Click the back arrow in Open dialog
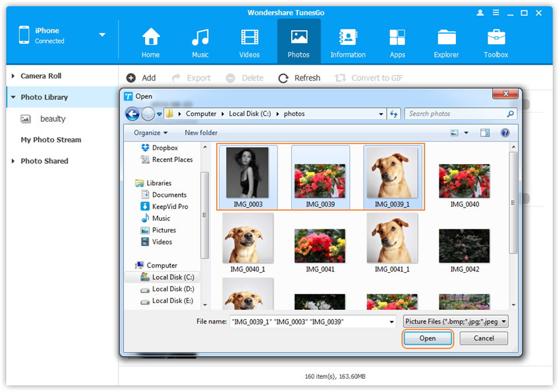The width and height of the screenshot is (560, 392). tap(132, 114)
